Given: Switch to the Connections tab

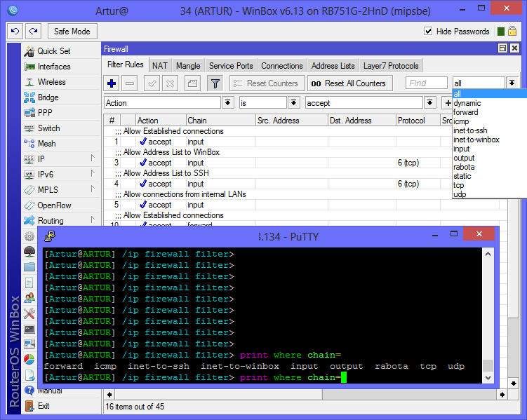Looking at the screenshot, I should click(282, 66).
